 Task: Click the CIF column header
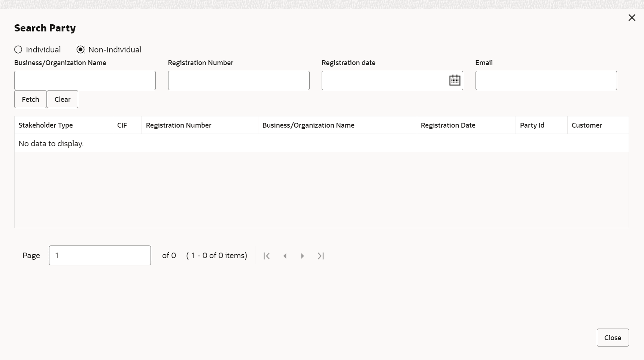click(x=122, y=125)
